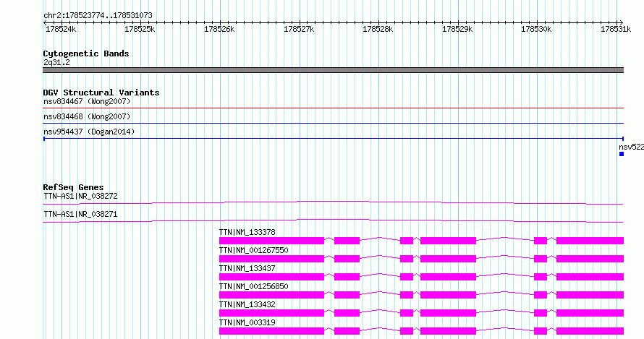Click the 178527k ruler tick label
The width and height of the screenshot is (644, 339).
point(299,29)
